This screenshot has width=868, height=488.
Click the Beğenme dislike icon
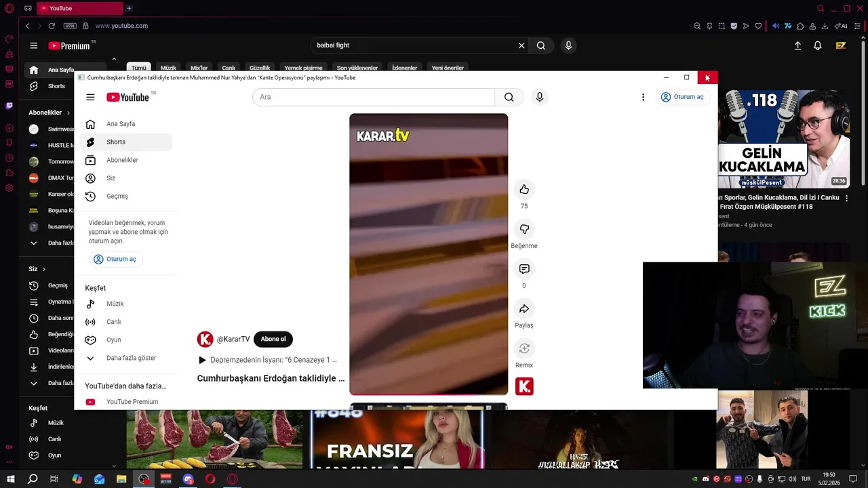point(524,229)
